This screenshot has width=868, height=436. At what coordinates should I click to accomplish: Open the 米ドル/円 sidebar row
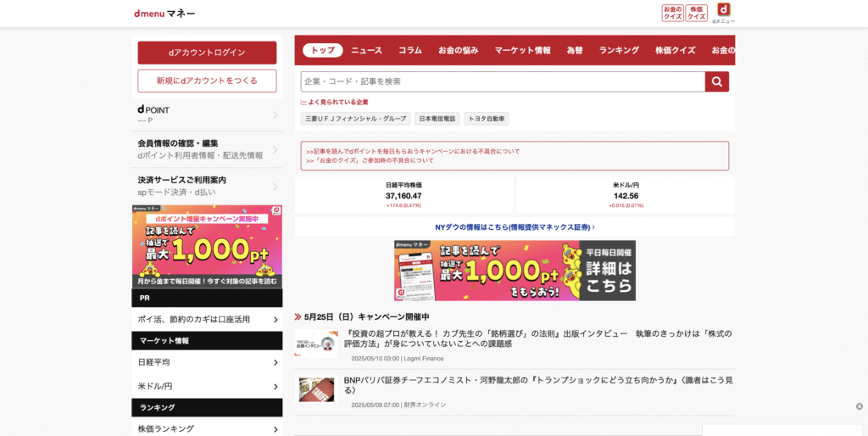tap(207, 386)
